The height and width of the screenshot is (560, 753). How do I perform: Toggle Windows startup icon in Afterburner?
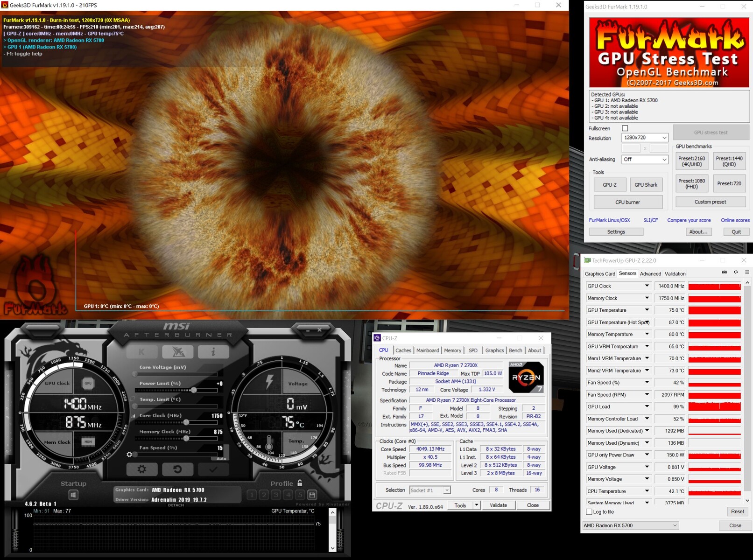click(73, 495)
